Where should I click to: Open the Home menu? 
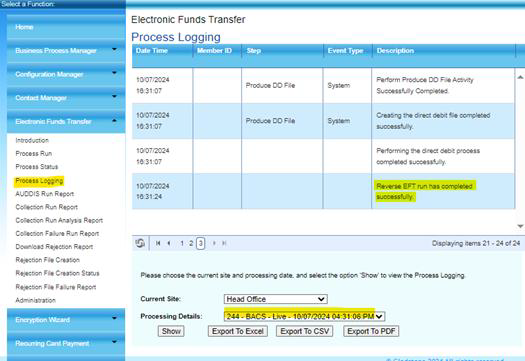(66, 27)
